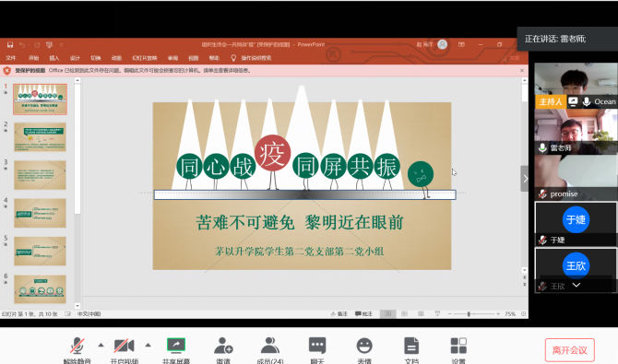618x364 pixels.
Task: Open the 设计 ribbon tab
Action: [x=75, y=58]
